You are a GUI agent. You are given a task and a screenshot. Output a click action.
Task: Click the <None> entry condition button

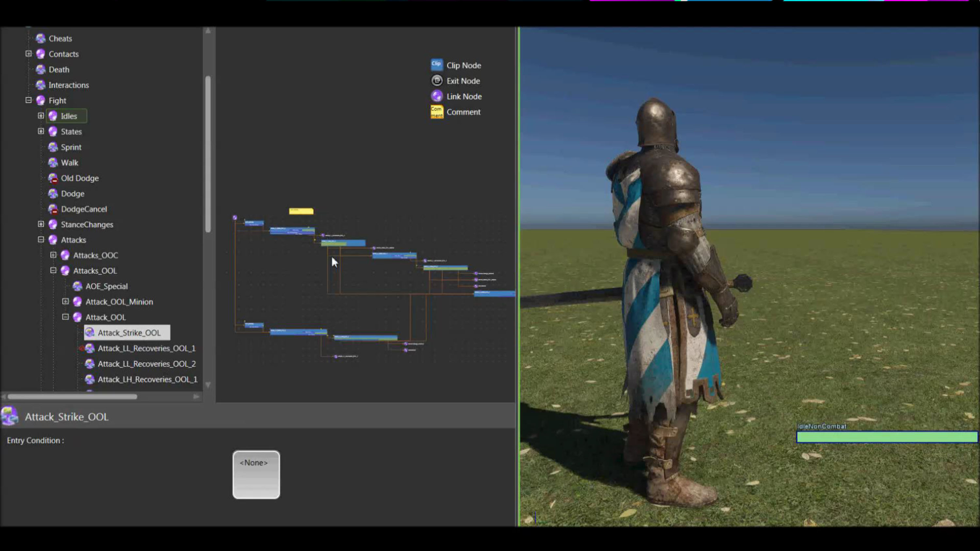pos(256,475)
